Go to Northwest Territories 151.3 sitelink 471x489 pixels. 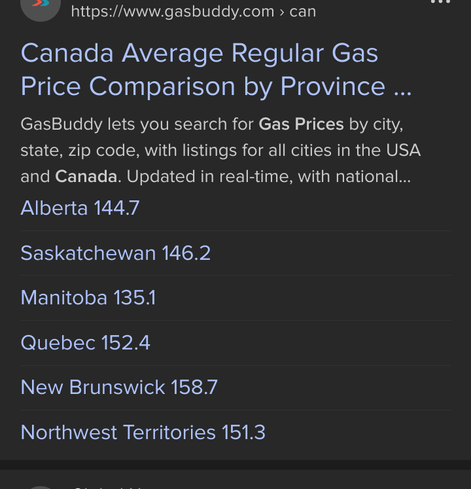143,432
